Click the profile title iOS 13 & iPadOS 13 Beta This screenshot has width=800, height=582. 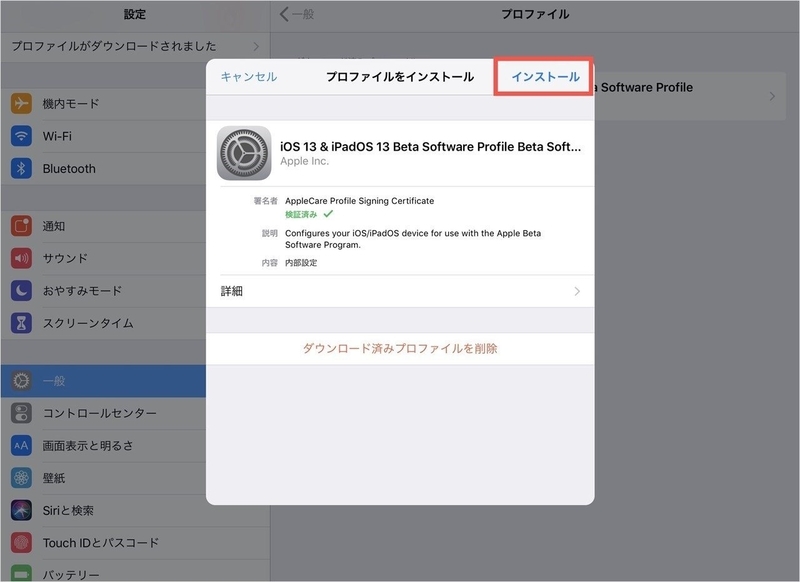(430, 146)
